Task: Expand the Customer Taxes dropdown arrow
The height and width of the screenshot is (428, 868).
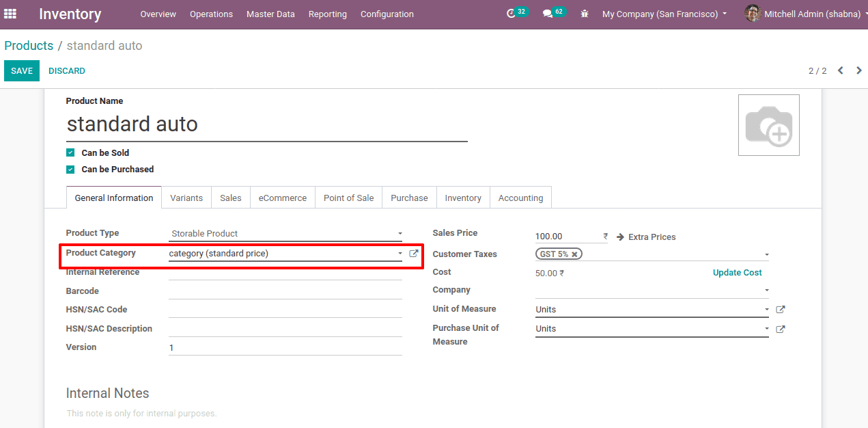Action: 766,255
